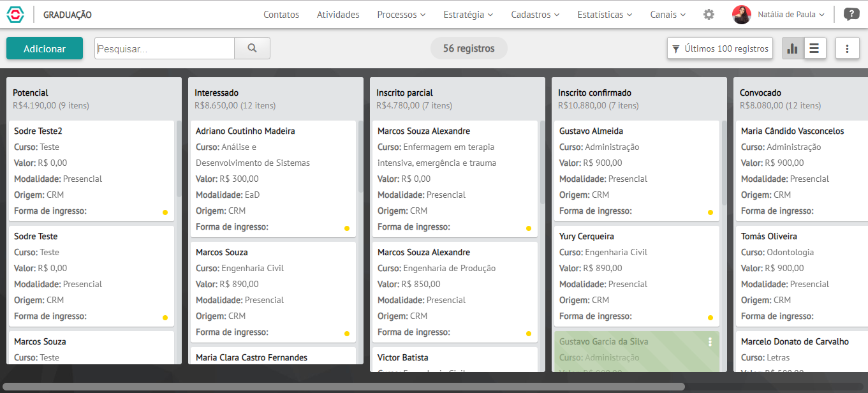This screenshot has width=868, height=393.
Task: Open the Adriano Coutinho Madeira card
Action: [273, 179]
